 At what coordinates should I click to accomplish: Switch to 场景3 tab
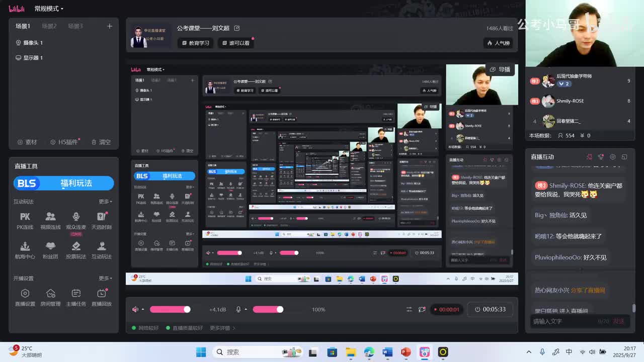pos(75,26)
